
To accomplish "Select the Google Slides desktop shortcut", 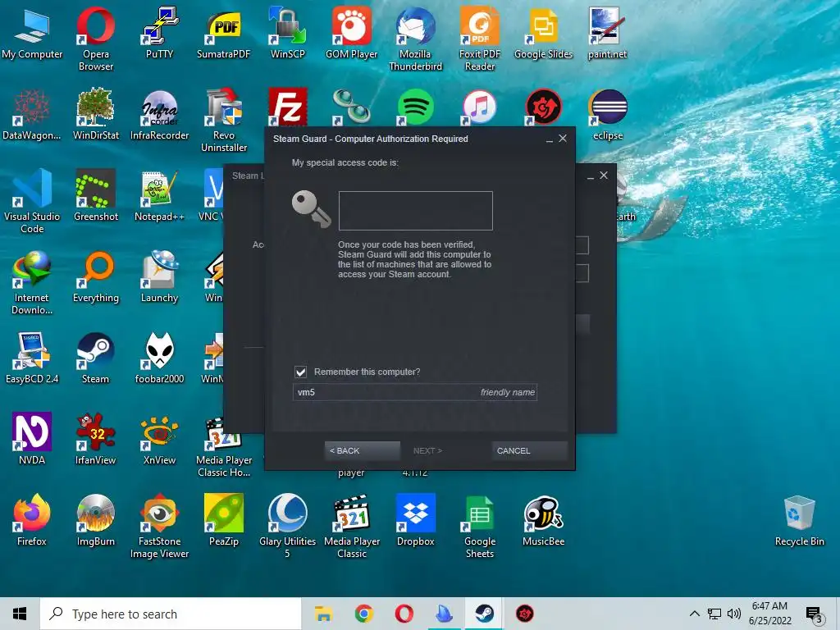I will pyautogui.click(x=543, y=33).
